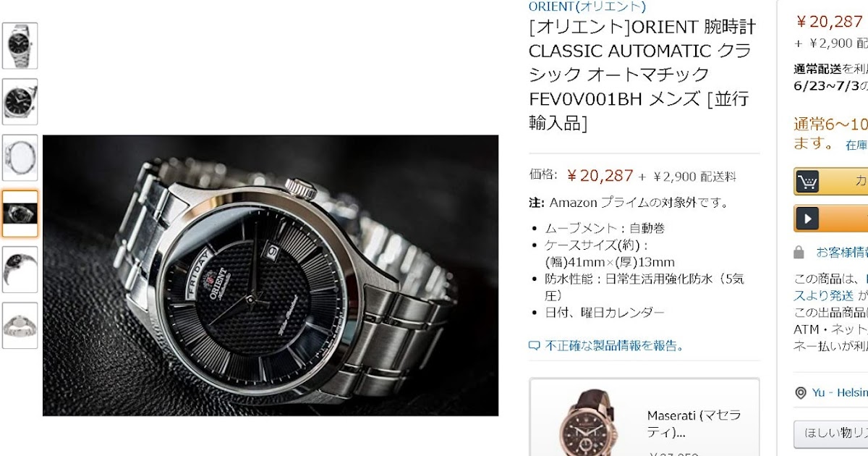Select the fifth side-view watch thumbnail

pyautogui.click(x=20, y=269)
